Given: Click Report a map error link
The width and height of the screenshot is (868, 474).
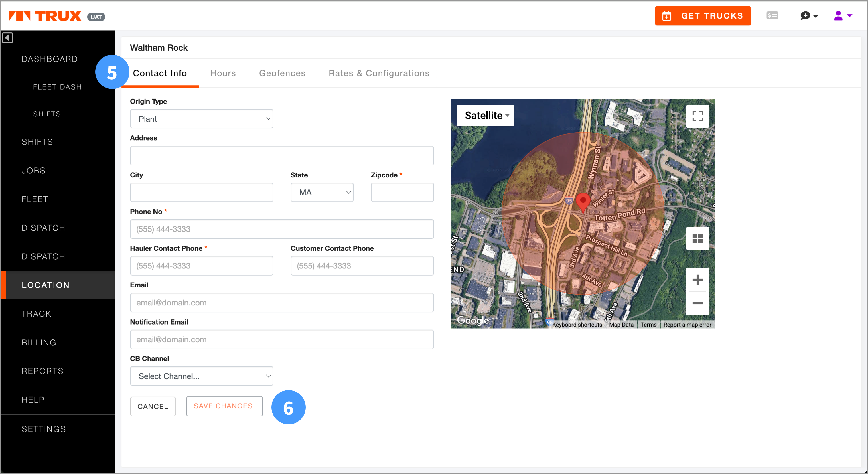Looking at the screenshot, I should tap(687, 325).
